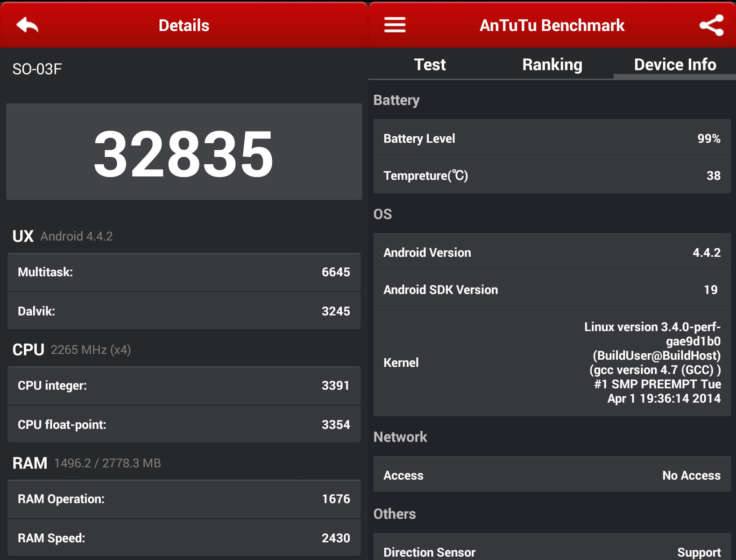Tap the Android 4.4.2 label beside UX

pos(77,237)
